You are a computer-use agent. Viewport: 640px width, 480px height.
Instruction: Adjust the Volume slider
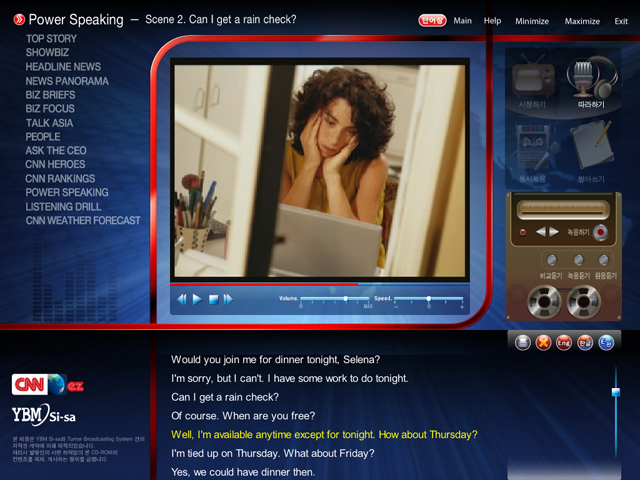click(345, 299)
